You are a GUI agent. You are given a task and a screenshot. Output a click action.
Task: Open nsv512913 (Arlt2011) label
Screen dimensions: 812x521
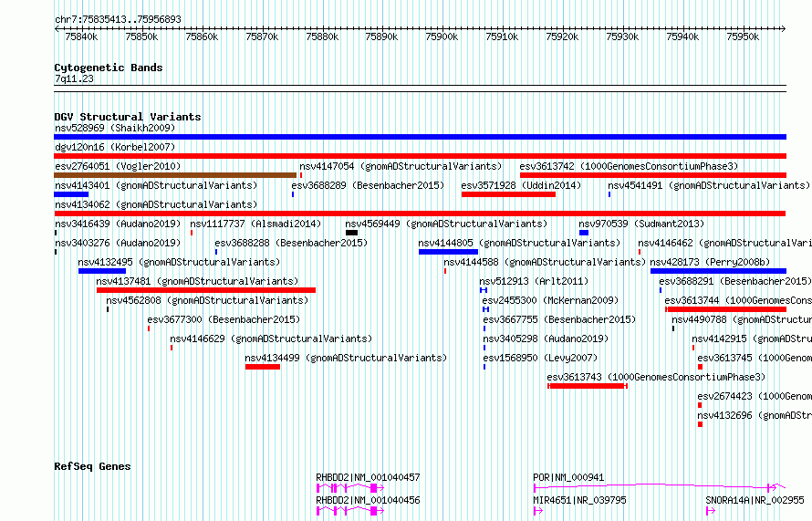[534, 281]
